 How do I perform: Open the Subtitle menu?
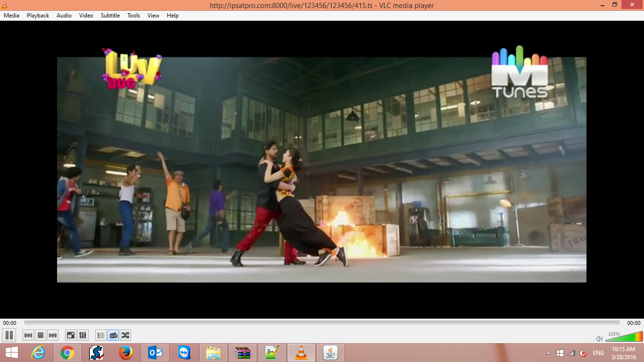[110, 16]
